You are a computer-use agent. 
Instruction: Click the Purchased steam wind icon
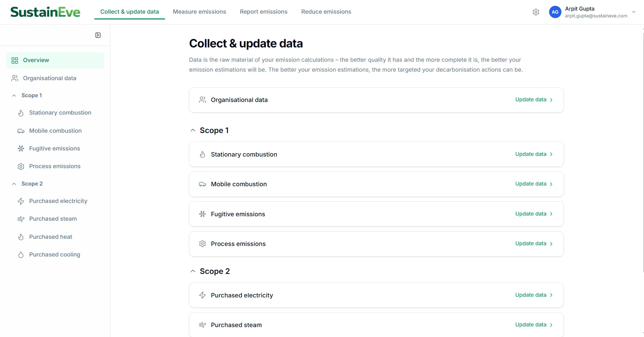(x=21, y=219)
